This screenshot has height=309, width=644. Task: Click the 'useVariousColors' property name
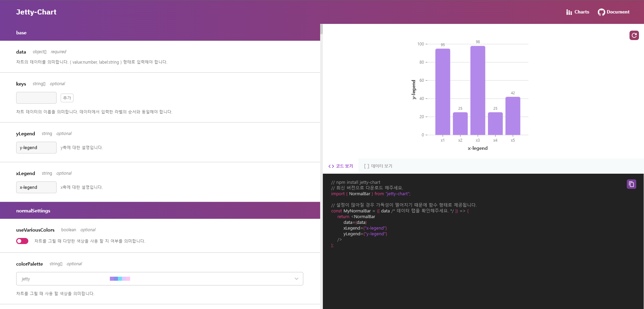[35, 230]
